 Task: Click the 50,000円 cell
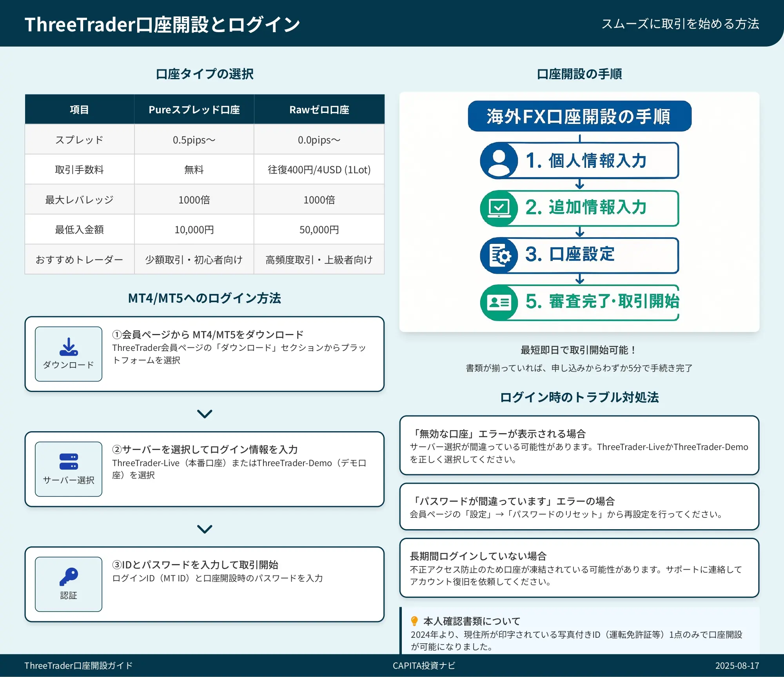pos(319,229)
